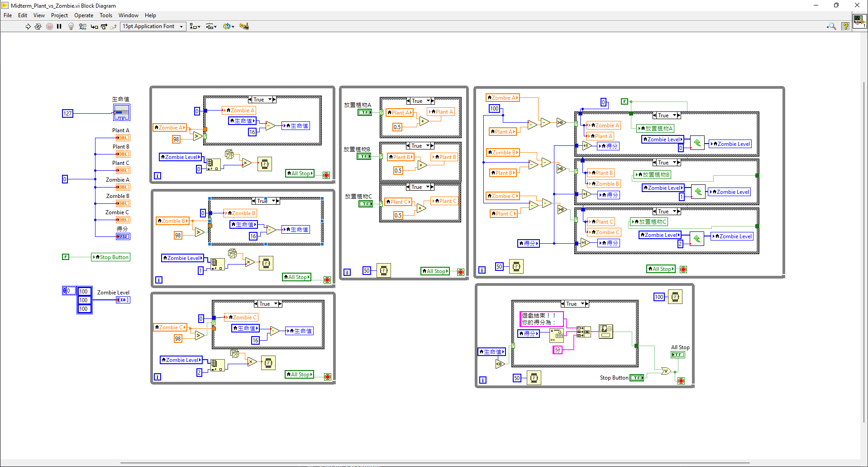The image size is (868, 467).
Task: Click Stop Button boolean terminal in last loop
Action: click(637, 378)
